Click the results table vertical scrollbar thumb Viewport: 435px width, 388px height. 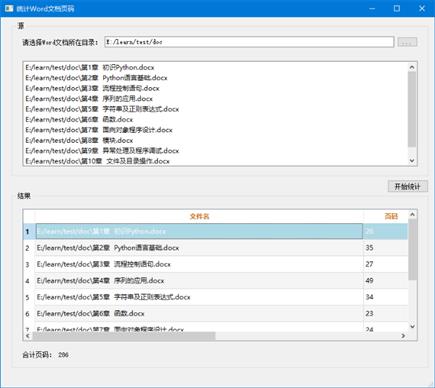[x=412, y=249]
